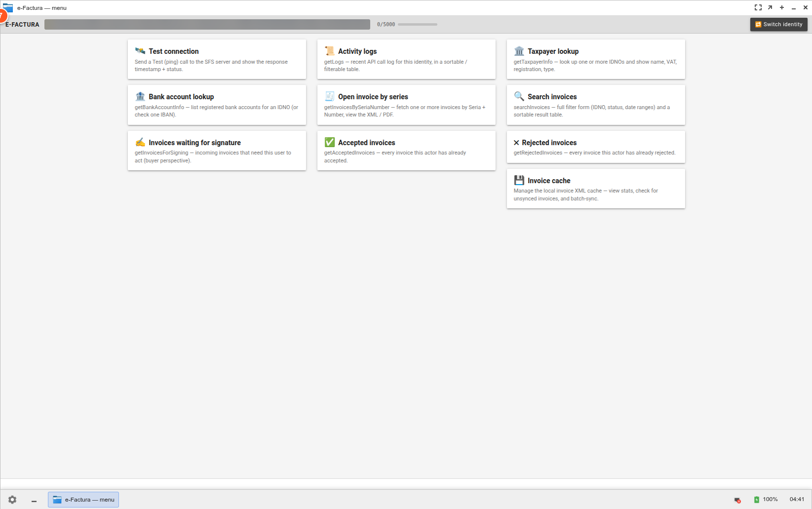Click the 'Manage the local invoice XML cache' description
Viewport: 812px width, 509px height.
[x=586, y=195]
